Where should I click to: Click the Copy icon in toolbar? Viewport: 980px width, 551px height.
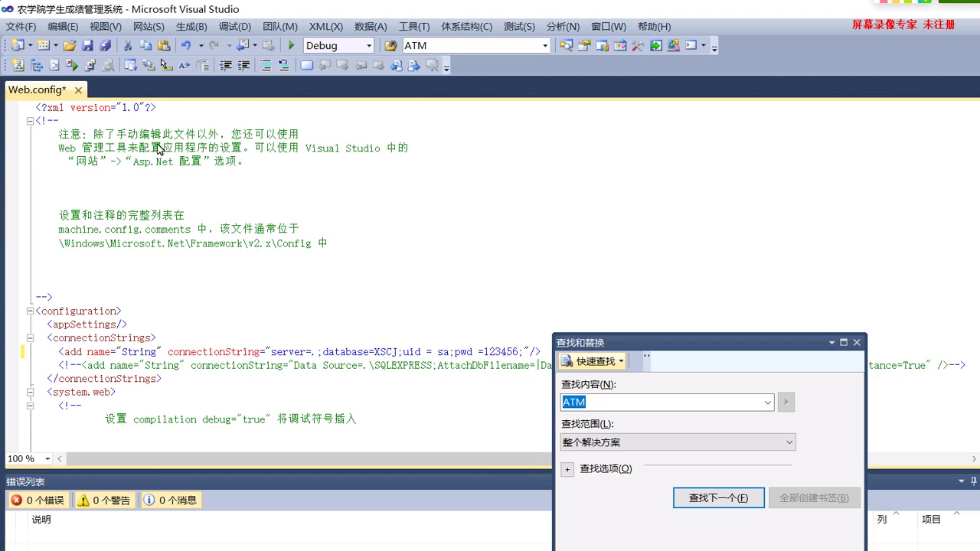click(145, 46)
